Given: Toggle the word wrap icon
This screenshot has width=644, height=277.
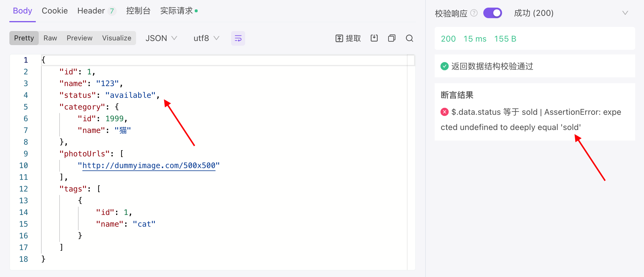Looking at the screenshot, I should pyautogui.click(x=238, y=38).
